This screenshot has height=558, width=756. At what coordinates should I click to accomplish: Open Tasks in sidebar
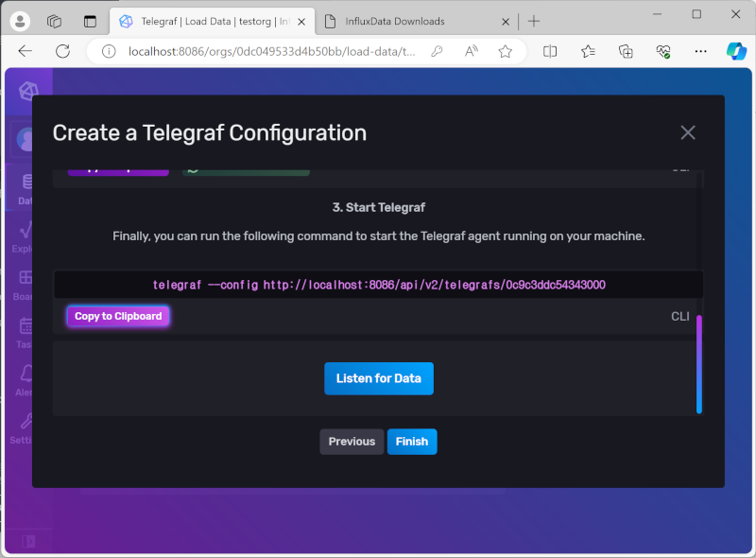tap(23, 333)
